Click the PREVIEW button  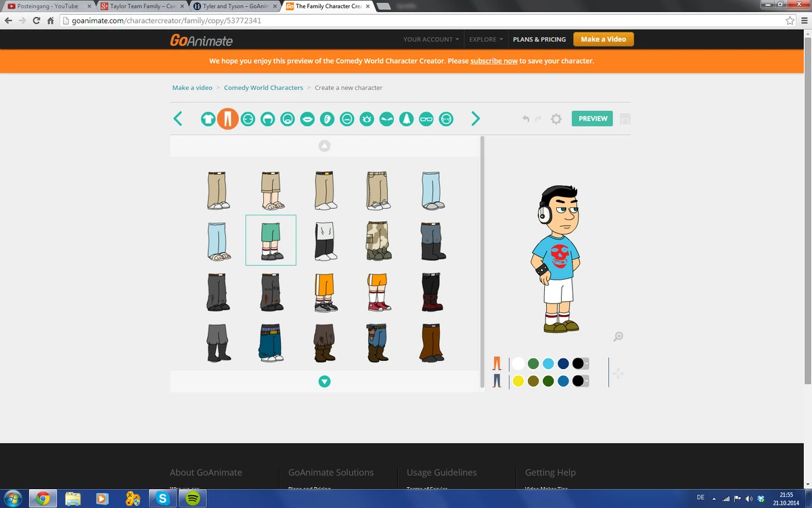point(591,119)
